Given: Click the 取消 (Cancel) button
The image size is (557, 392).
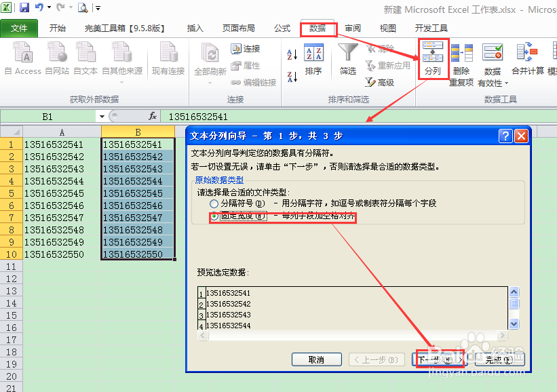Looking at the screenshot, I should 316,359.
